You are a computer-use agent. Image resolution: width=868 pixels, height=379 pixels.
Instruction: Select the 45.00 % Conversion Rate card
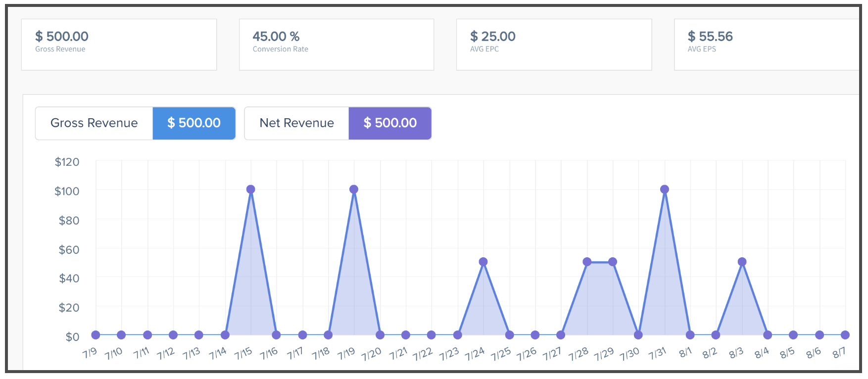point(337,45)
